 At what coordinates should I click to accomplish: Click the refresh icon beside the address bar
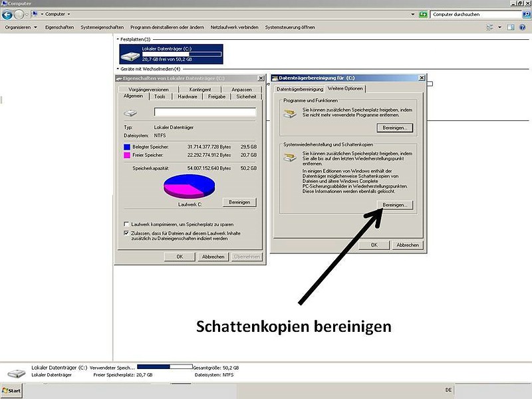[423, 14]
